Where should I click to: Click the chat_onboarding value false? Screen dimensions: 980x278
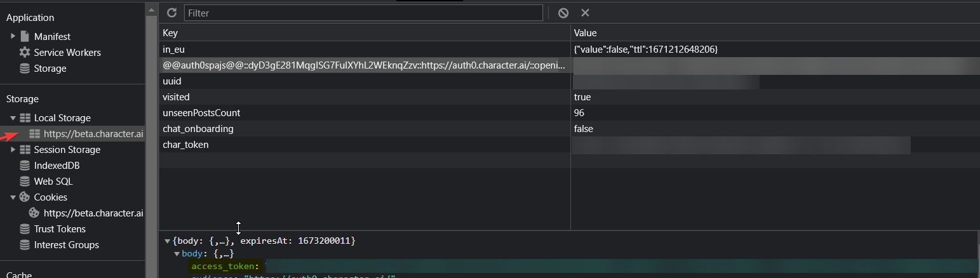point(583,129)
